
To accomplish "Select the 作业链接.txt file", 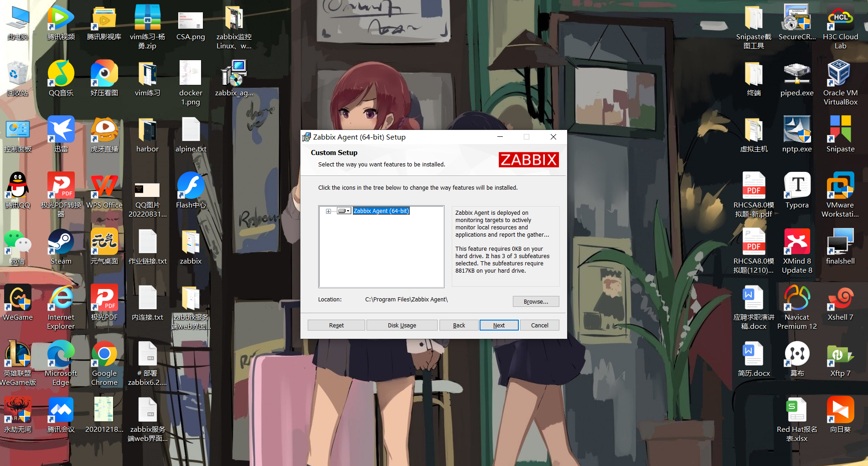I will click(x=147, y=247).
